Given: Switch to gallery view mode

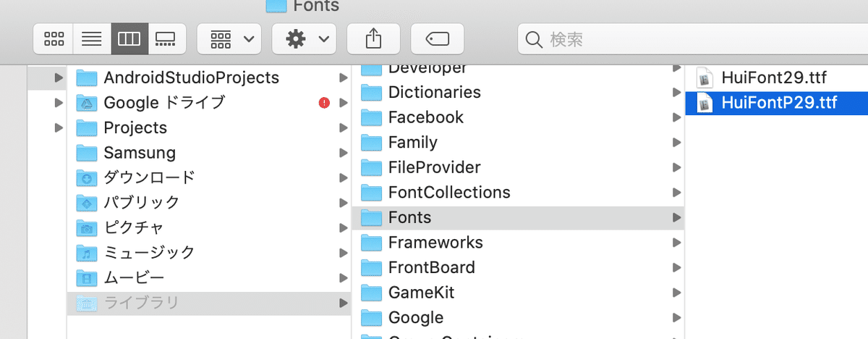Looking at the screenshot, I should (x=167, y=38).
